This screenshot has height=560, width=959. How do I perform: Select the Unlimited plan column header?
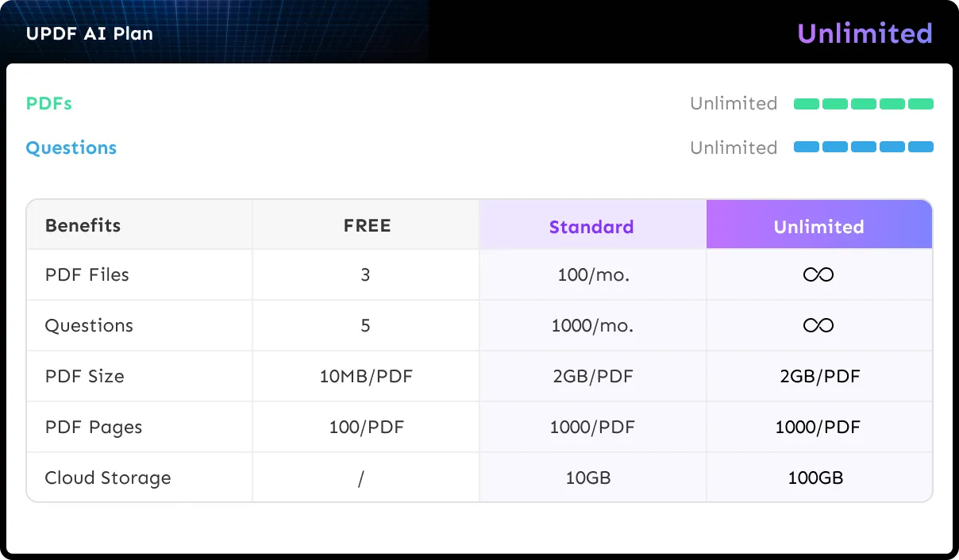tap(818, 226)
